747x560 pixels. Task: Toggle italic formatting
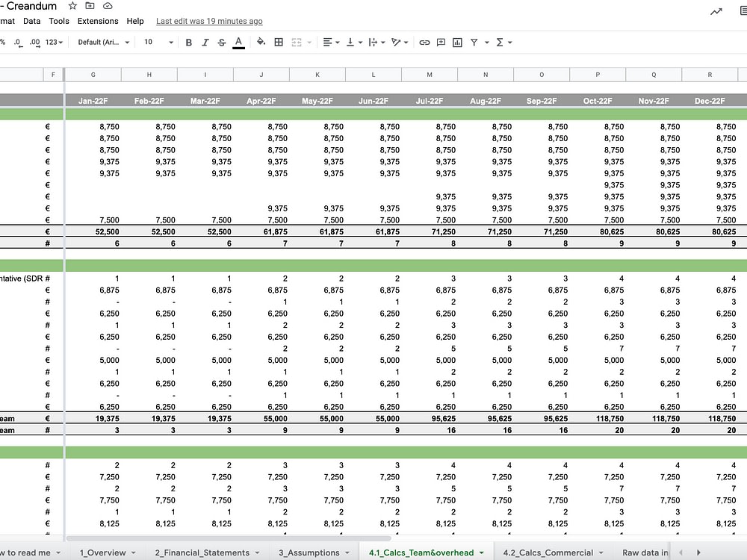tap(205, 43)
